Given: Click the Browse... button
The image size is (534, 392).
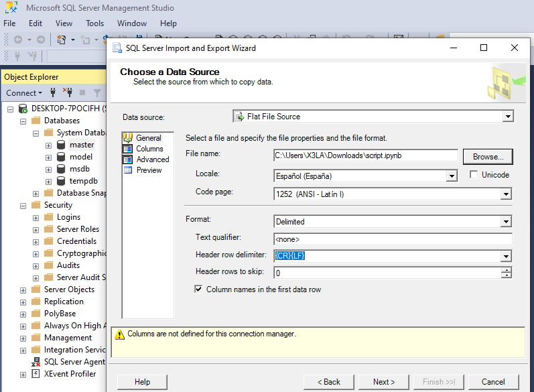Looking at the screenshot, I should (487, 156).
